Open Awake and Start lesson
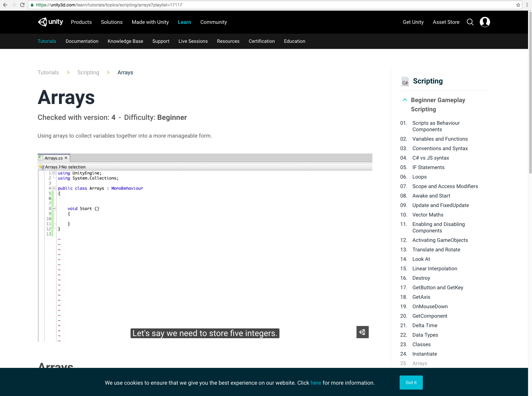The width and height of the screenshot is (532, 396). coord(431,196)
